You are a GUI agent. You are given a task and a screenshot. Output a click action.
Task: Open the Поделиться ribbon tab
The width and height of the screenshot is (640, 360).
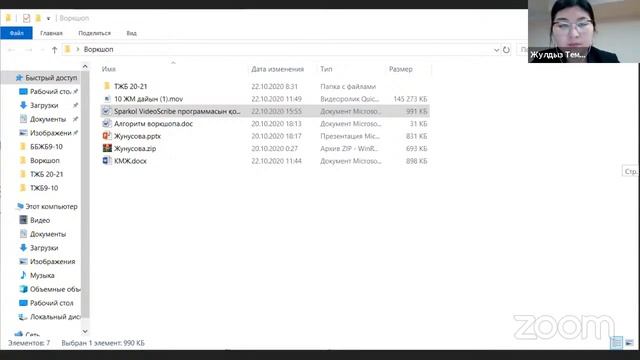pyautogui.click(x=94, y=33)
